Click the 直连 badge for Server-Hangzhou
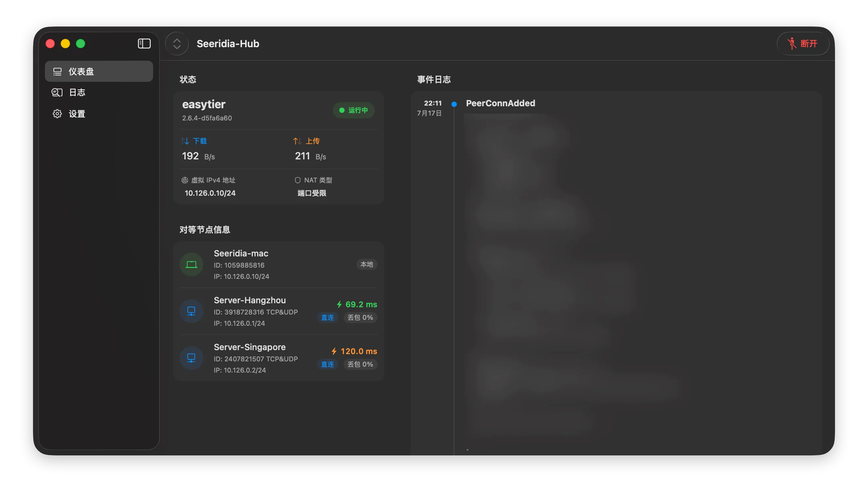 (x=327, y=317)
